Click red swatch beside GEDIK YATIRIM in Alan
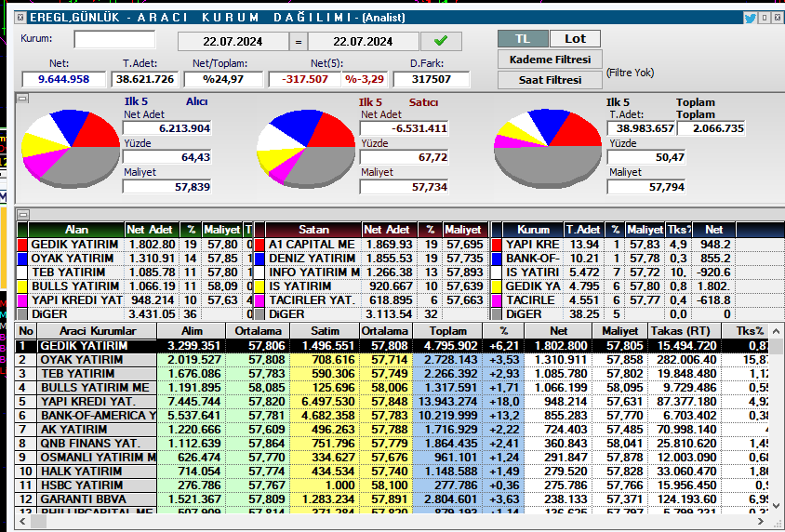The width and height of the screenshot is (785, 532). pos(22,245)
